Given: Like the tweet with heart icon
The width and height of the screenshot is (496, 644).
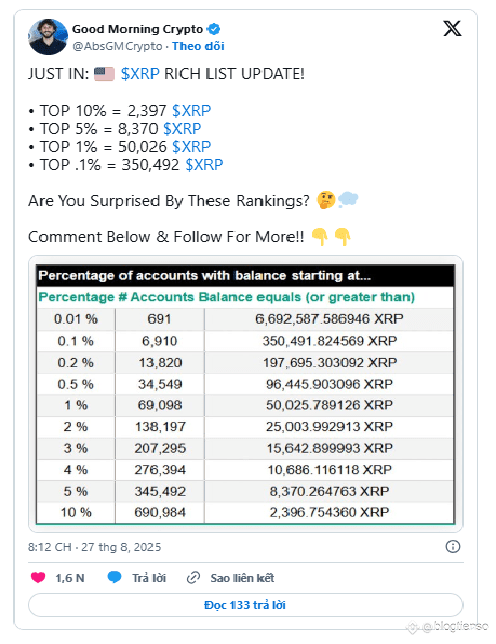Looking at the screenshot, I should (x=38, y=577).
